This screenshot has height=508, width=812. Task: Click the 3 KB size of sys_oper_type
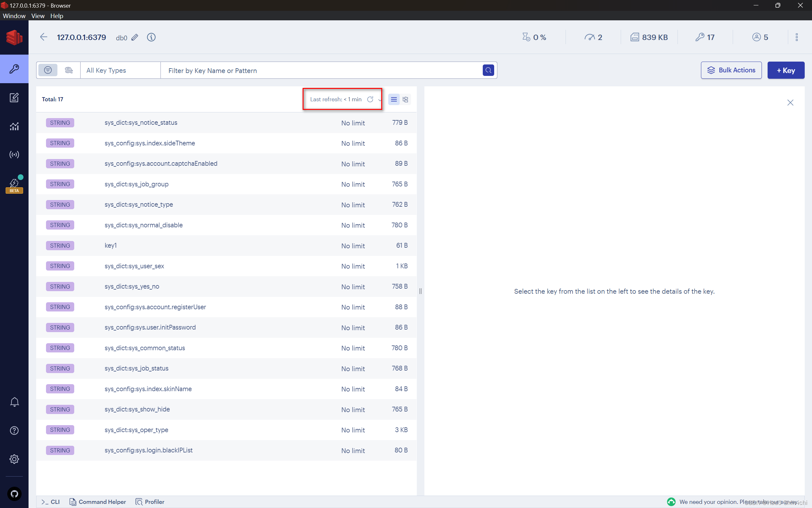pos(401,430)
